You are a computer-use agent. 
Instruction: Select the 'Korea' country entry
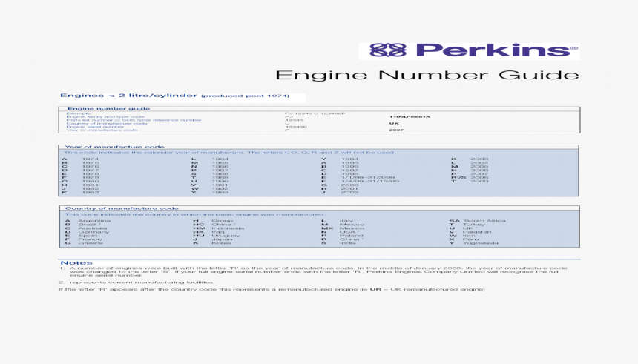tap(222, 243)
